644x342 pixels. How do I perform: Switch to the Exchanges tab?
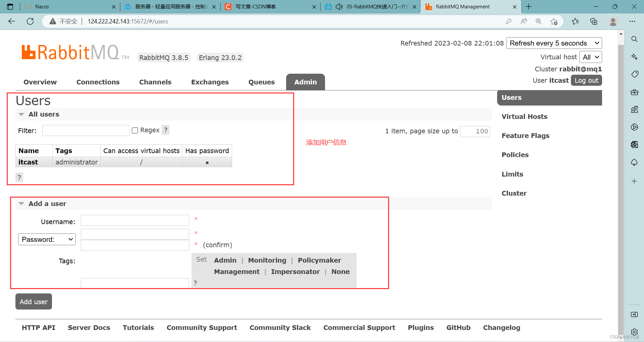(210, 82)
